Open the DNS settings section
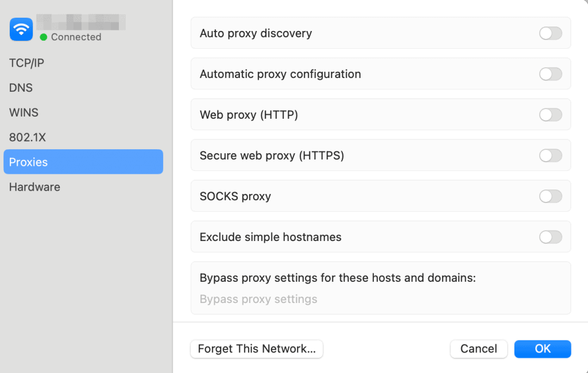The height and width of the screenshot is (373, 588). (21, 88)
